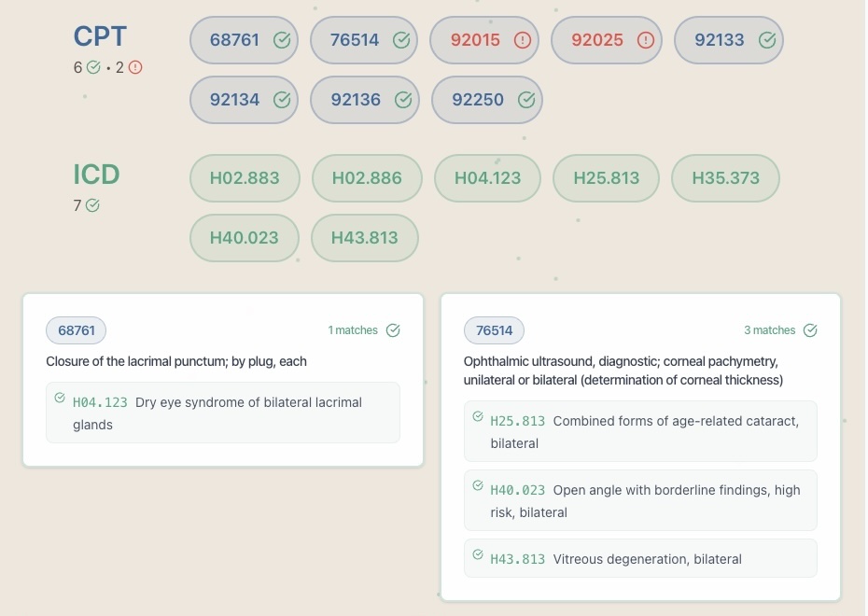The width and height of the screenshot is (868, 616).
Task: Click the H40.023 chip in the ICD row
Action: click(245, 238)
